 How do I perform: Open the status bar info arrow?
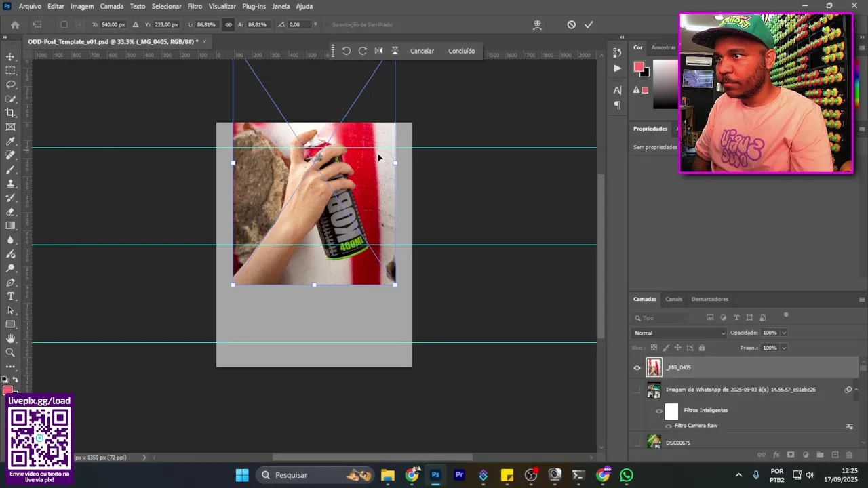[x=144, y=457]
